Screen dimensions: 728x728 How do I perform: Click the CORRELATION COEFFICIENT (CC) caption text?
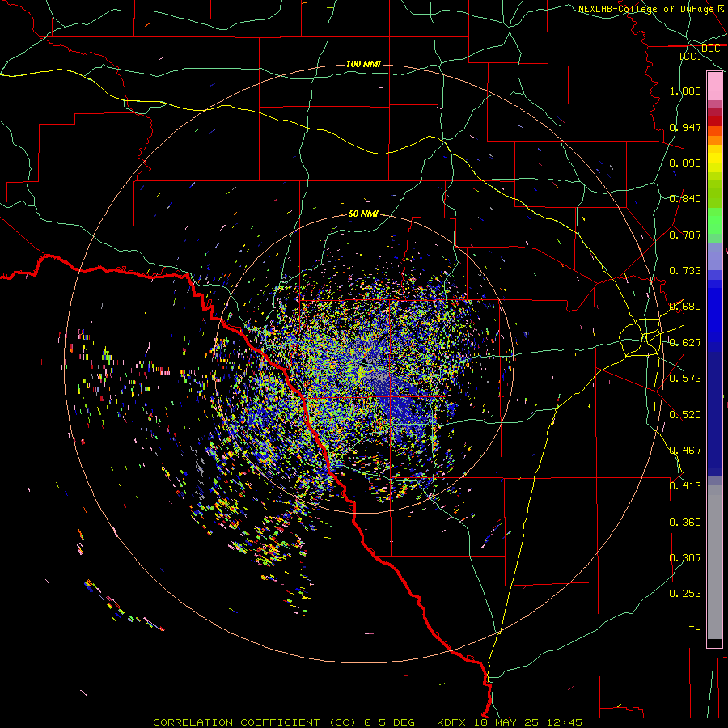[255, 722]
